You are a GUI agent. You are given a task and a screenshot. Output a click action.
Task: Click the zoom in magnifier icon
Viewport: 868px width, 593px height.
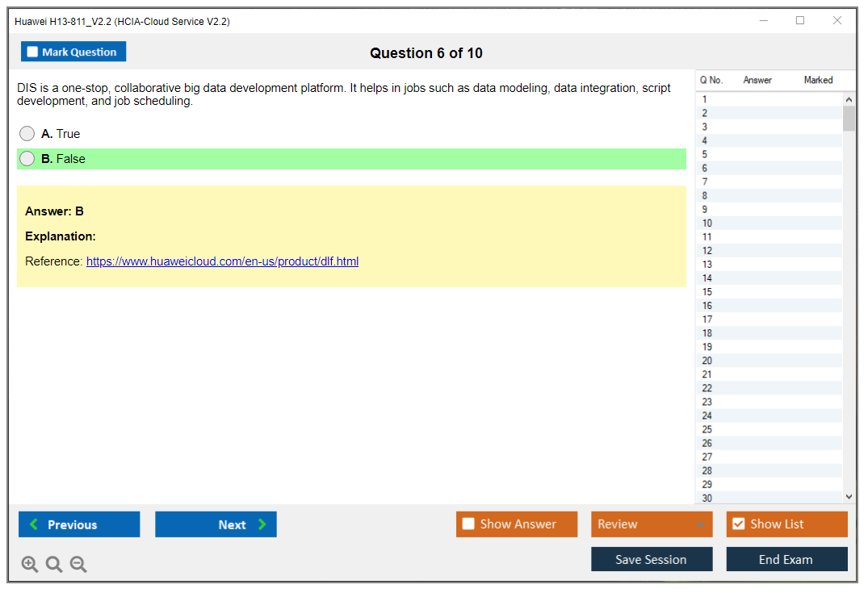coord(30,565)
